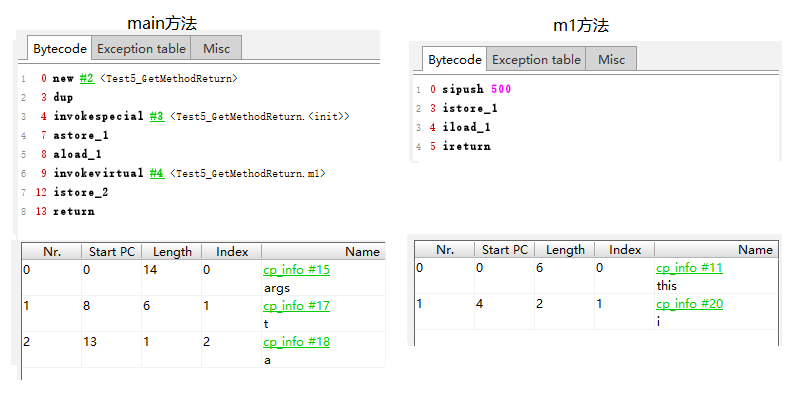Click the m1方法 title text
Screen dimensions: 797x394
click(x=581, y=25)
